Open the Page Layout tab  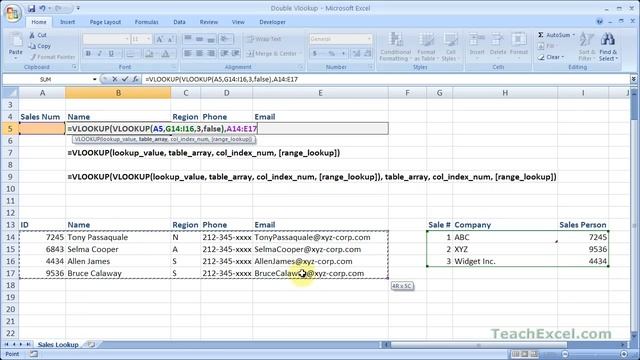click(x=105, y=22)
